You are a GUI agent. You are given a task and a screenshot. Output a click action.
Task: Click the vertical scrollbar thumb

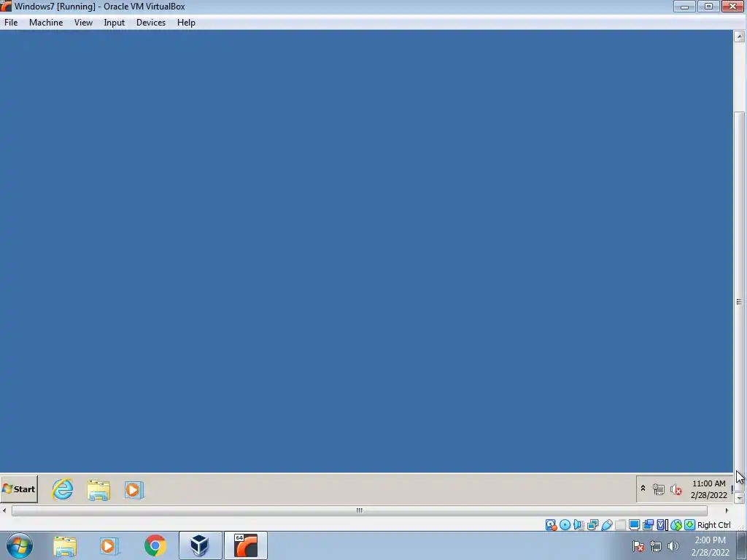740,302
